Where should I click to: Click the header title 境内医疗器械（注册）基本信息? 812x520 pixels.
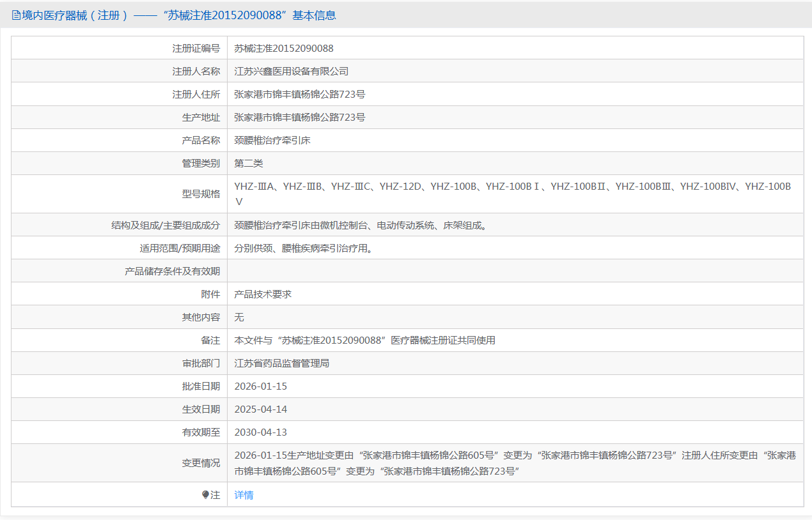click(x=179, y=15)
